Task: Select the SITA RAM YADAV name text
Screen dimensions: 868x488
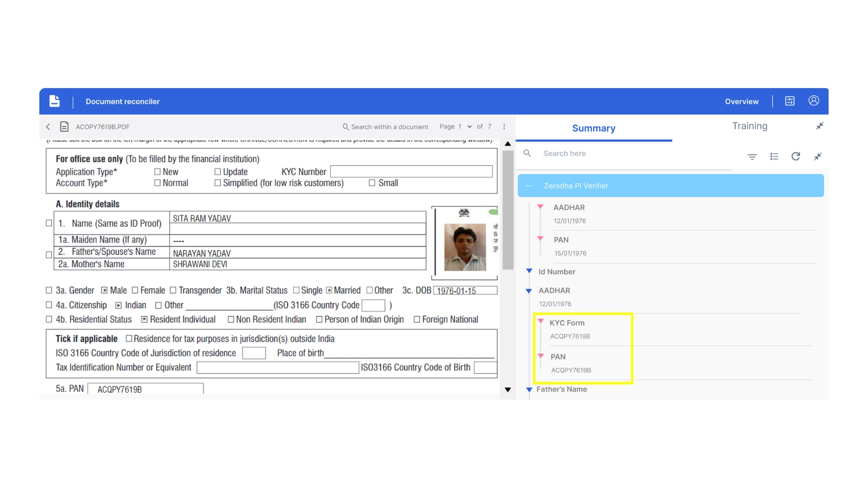Action: [x=202, y=219]
